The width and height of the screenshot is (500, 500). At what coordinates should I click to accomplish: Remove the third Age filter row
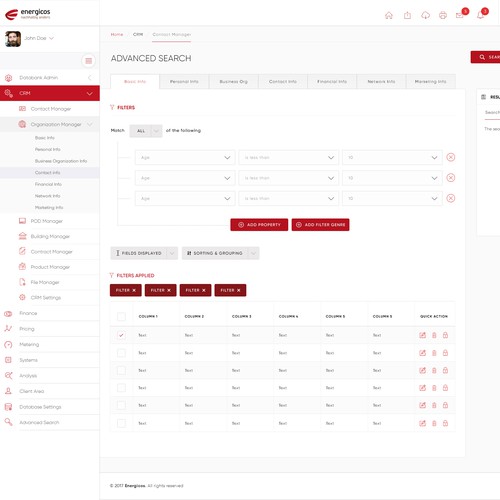point(451,198)
